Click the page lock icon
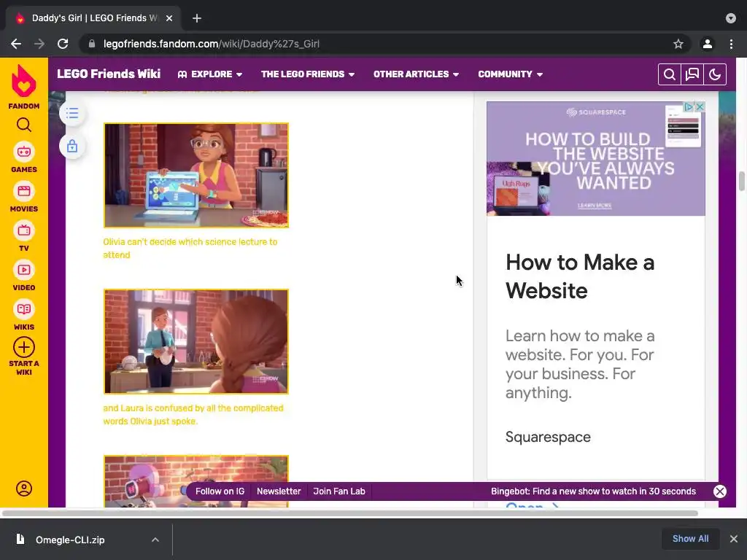The image size is (747, 560). tap(72, 146)
